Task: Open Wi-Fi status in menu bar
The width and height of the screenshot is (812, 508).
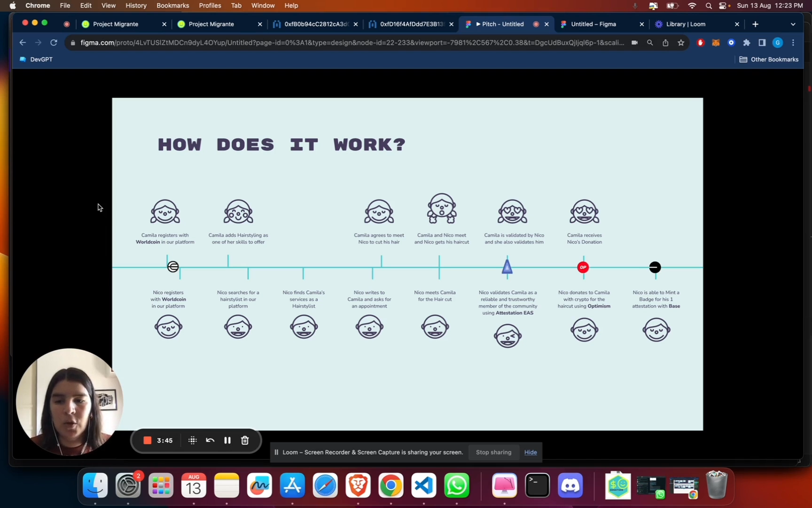Action: click(x=692, y=6)
